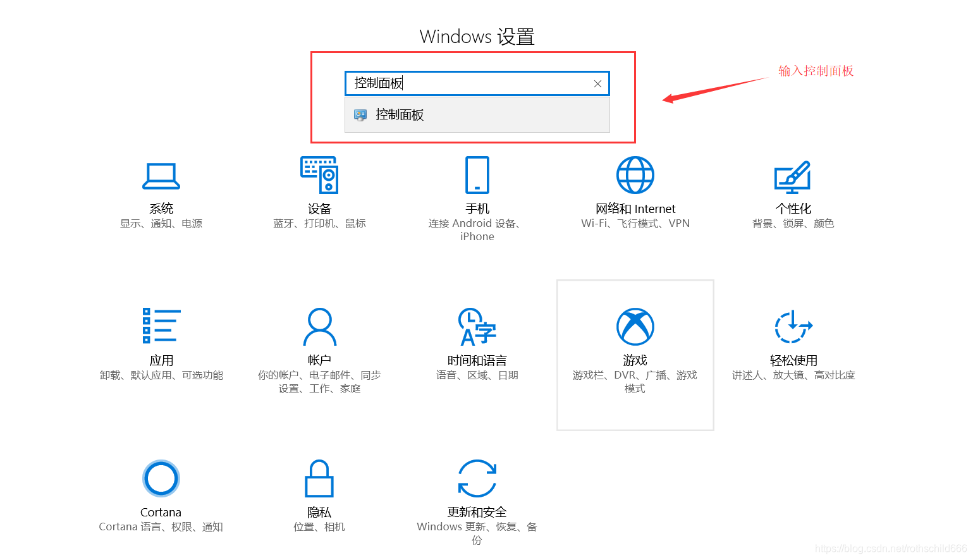The width and height of the screenshot is (973, 560).
Task: Open the 系统 laptop icon
Action: pyautogui.click(x=161, y=176)
